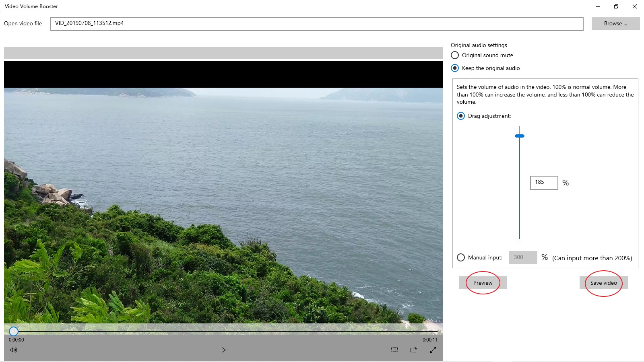
Task: Toggle zoom fill icon in player
Action: point(394,350)
